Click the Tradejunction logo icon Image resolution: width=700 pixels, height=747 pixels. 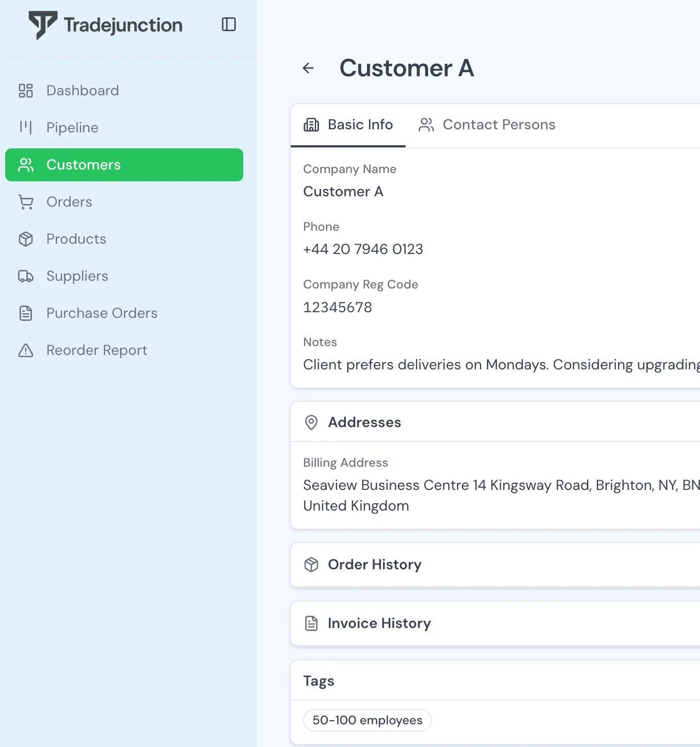tap(43, 25)
